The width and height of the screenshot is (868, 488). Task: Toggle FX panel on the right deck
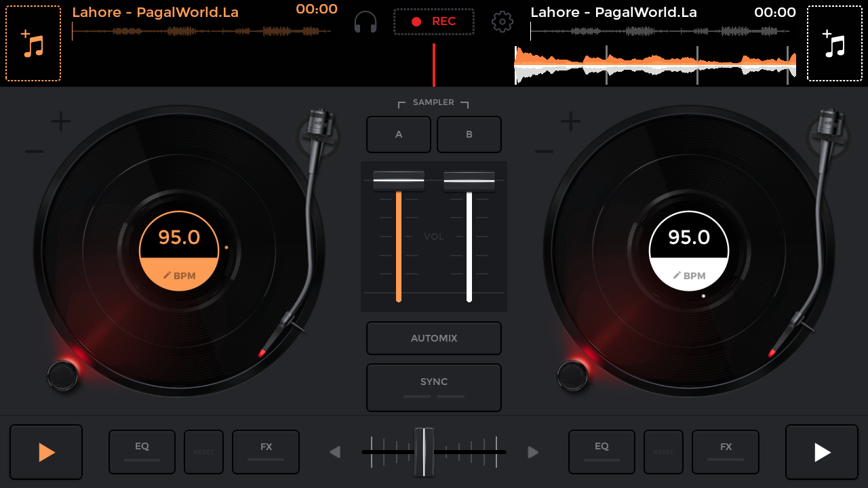(x=726, y=451)
